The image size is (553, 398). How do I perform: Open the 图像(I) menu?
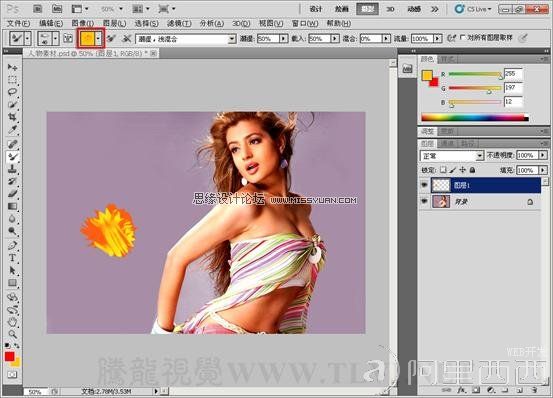point(83,24)
